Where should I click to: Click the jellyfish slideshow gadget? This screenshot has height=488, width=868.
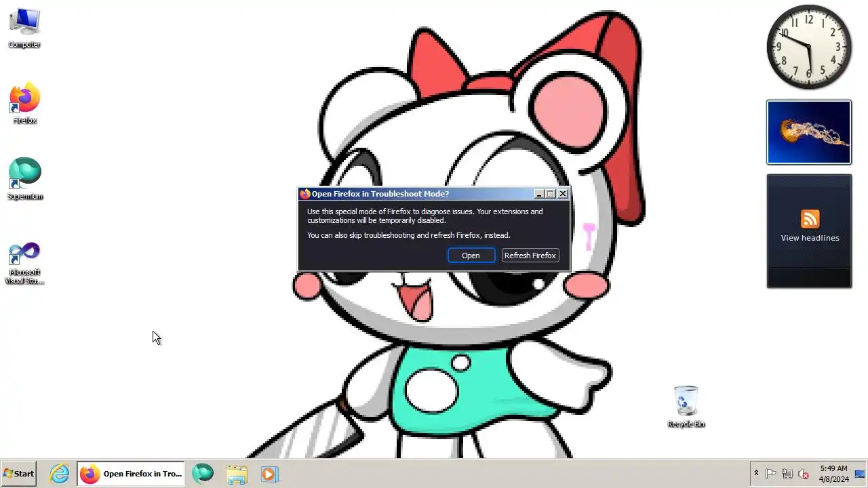click(809, 132)
